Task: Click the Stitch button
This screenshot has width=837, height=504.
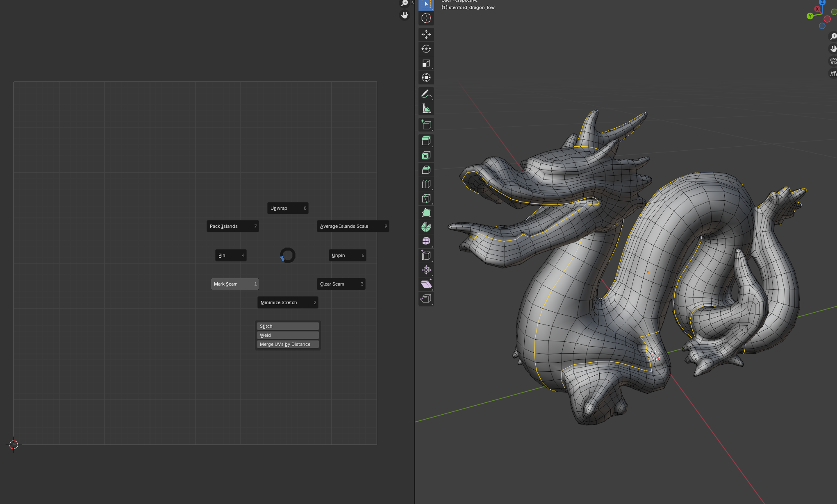Action: (x=287, y=326)
